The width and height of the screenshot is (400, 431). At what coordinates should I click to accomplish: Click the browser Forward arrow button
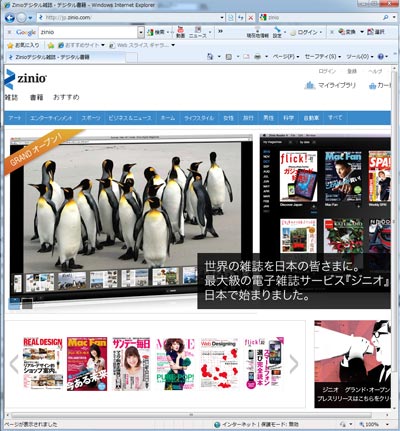coord(21,18)
